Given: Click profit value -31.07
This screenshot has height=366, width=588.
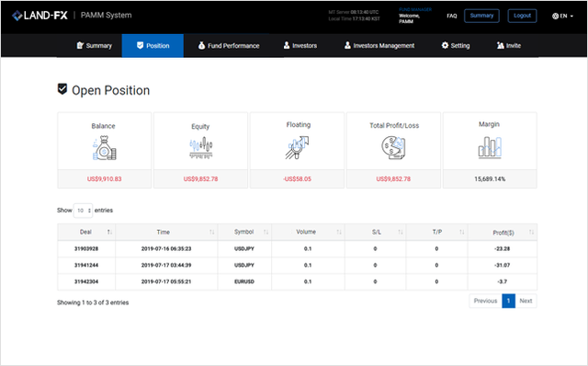Looking at the screenshot, I should pos(503,266).
